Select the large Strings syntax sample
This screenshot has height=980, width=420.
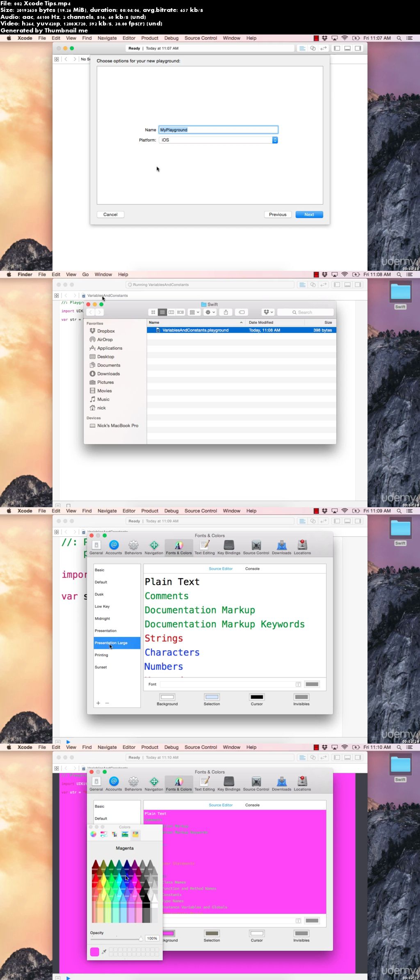164,638
